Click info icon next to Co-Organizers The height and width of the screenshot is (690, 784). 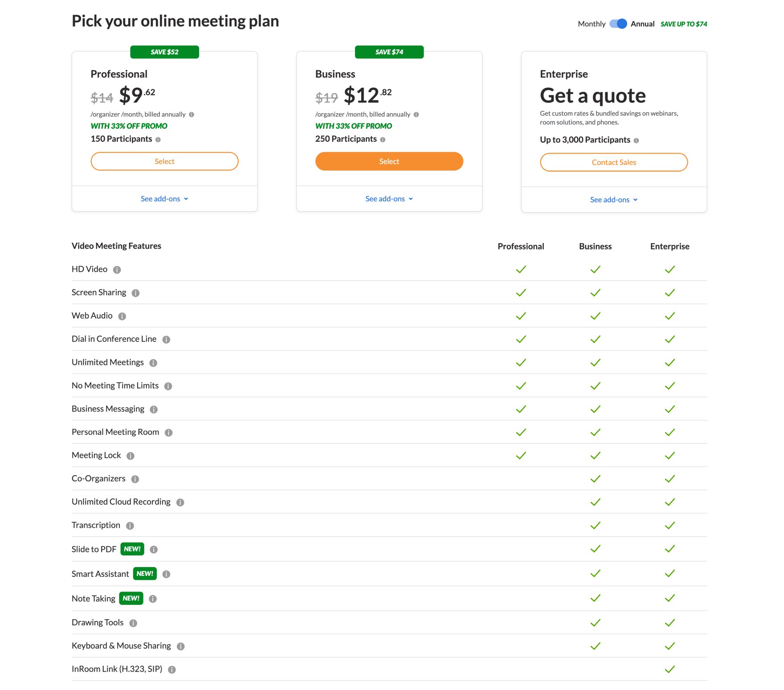[x=135, y=479]
